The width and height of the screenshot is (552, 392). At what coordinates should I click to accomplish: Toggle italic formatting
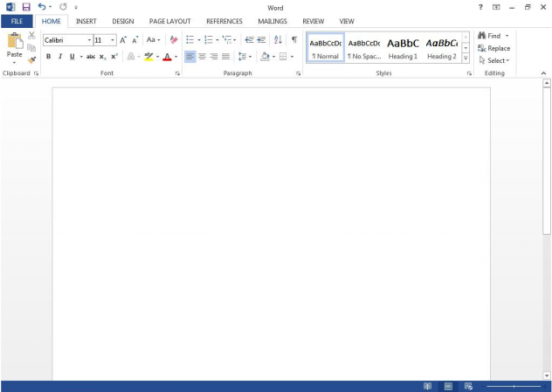coord(60,57)
